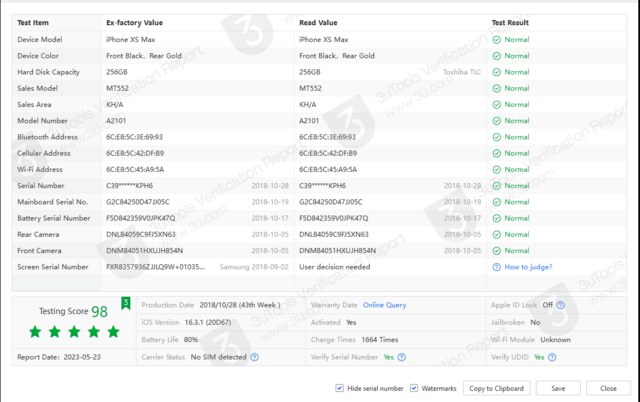Click ex-factory Front Camera serial DNM84051HXUJH854N
The image size is (640, 402).
144,251
